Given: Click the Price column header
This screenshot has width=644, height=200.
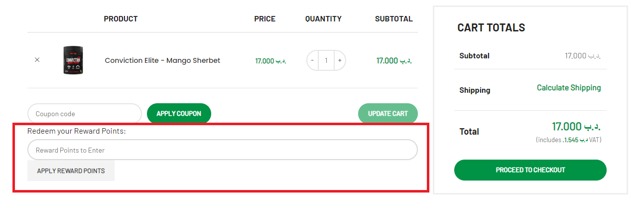Looking at the screenshot, I should (264, 19).
